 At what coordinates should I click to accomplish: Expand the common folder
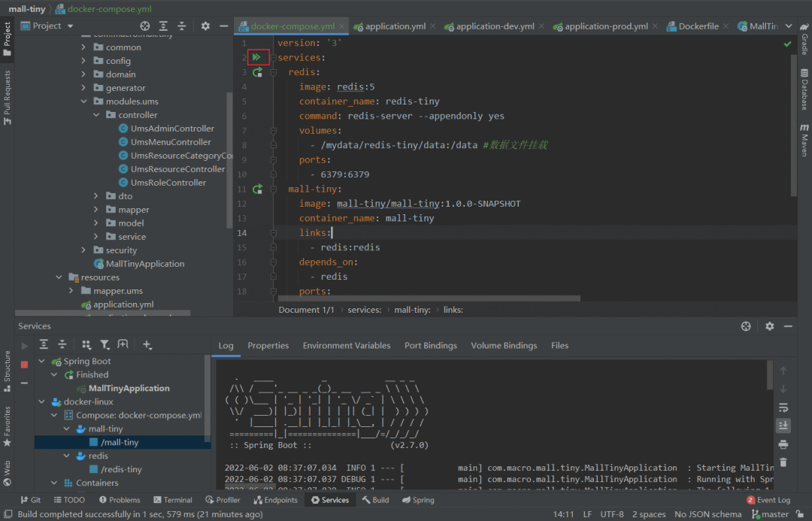coord(84,47)
